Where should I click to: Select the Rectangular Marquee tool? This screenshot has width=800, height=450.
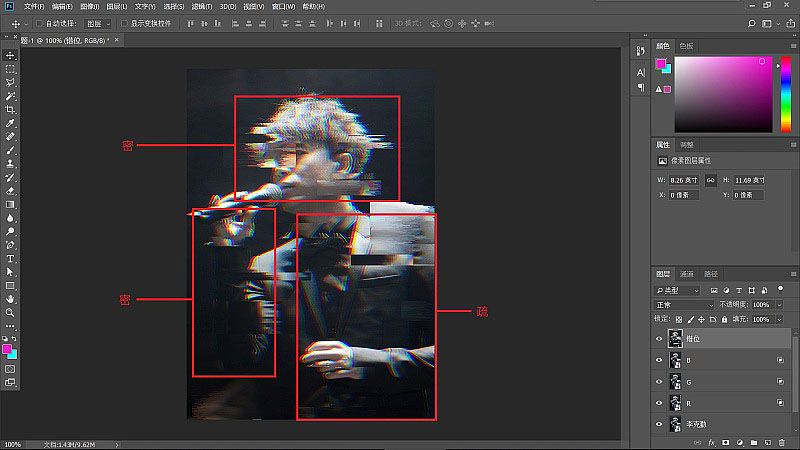[x=10, y=69]
